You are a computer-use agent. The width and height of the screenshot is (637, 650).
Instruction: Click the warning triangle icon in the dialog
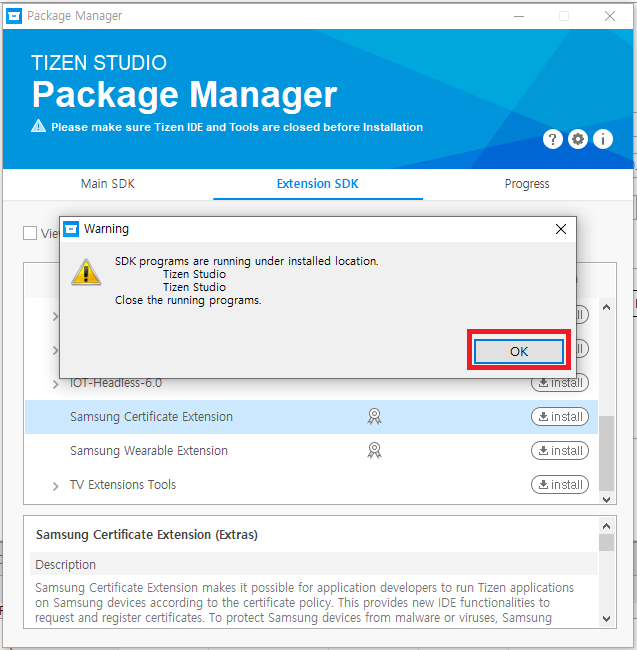(86, 272)
